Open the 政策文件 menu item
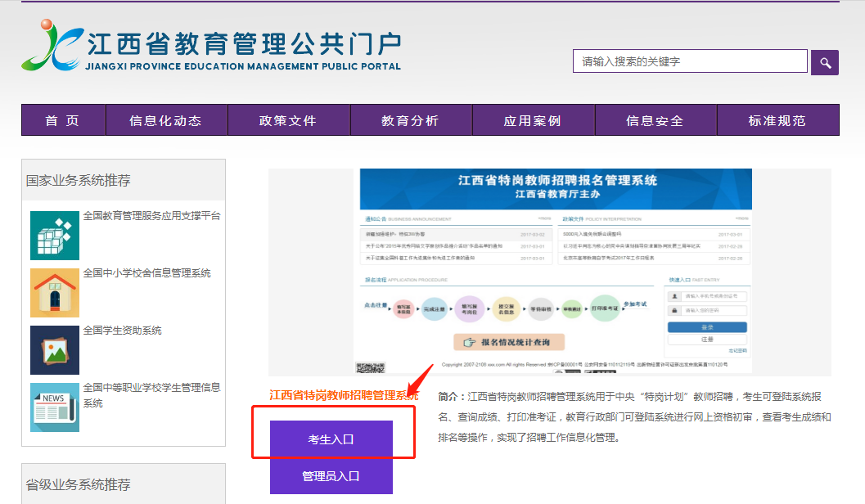 pyautogui.click(x=288, y=120)
